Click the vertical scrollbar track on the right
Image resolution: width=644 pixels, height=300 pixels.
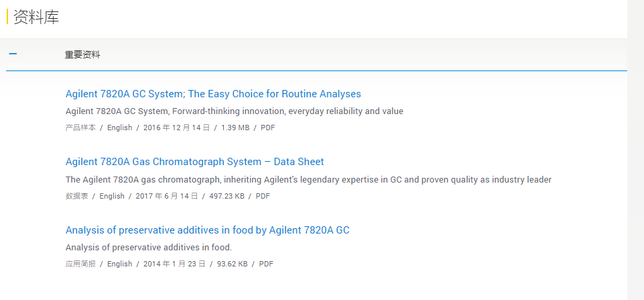(635, 150)
